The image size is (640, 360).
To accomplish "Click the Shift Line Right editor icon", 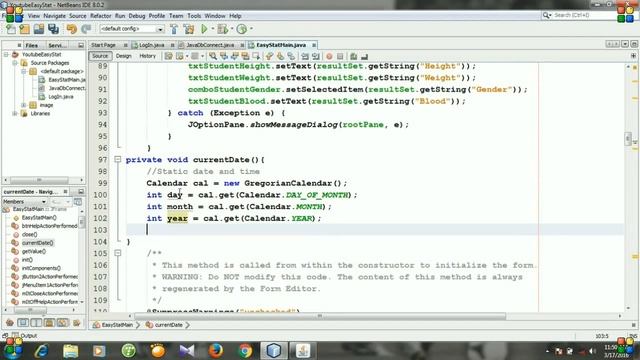I will (316, 56).
